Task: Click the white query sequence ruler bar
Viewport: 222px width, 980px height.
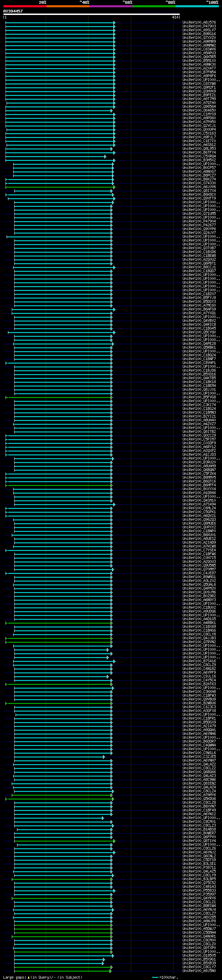Action: point(92,14)
